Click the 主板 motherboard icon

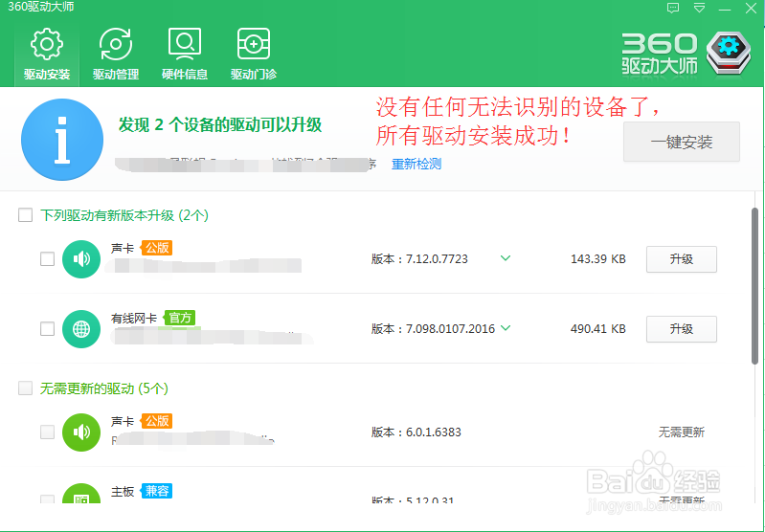(x=81, y=494)
